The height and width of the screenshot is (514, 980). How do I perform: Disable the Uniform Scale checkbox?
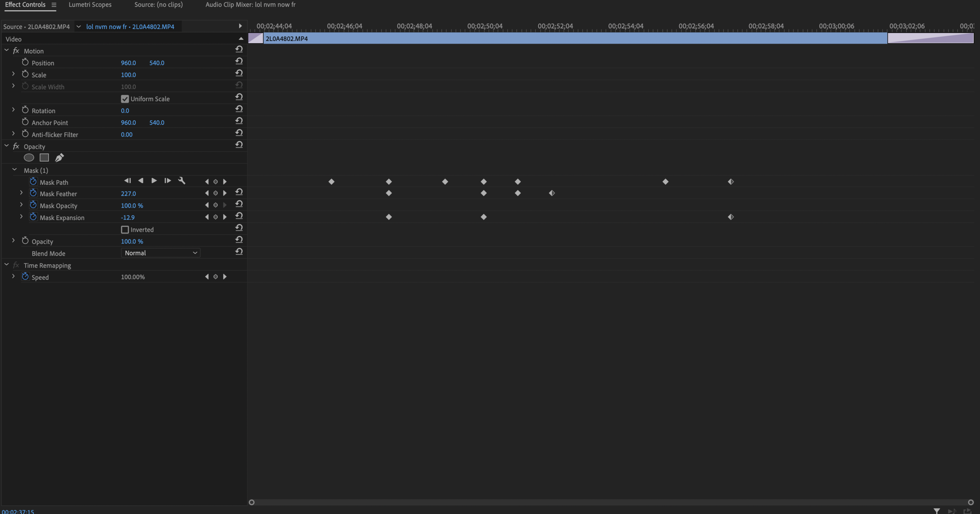125,98
